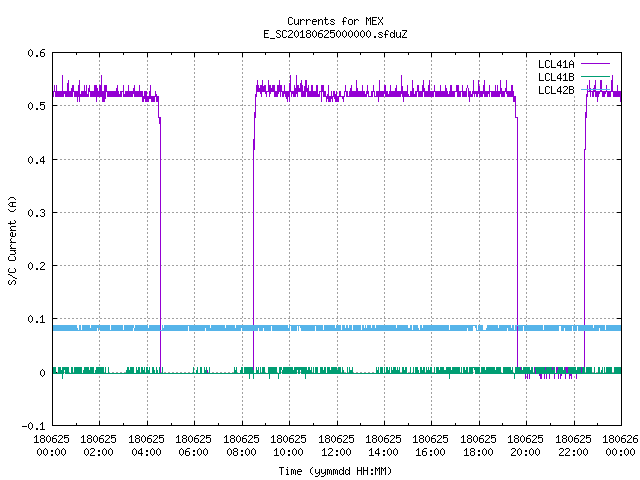This screenshot has width=640, height=480.
Task: Click the y-axis value 0.2
Action: point(36,266)
